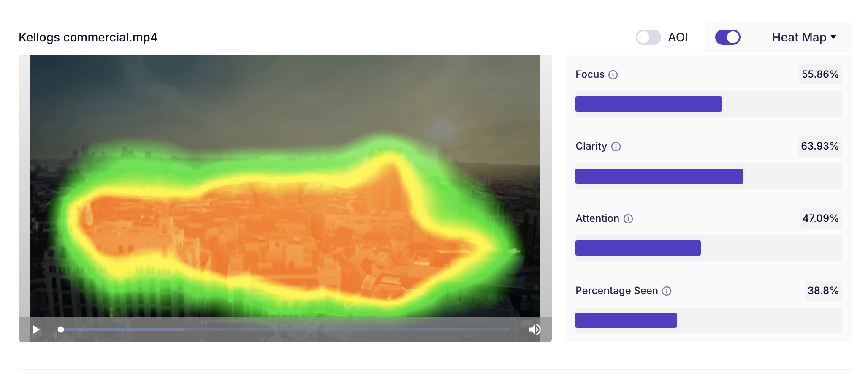Click the Kellogs commercial.mp4 title
The image size is (868, 376).
pos(88,37)
